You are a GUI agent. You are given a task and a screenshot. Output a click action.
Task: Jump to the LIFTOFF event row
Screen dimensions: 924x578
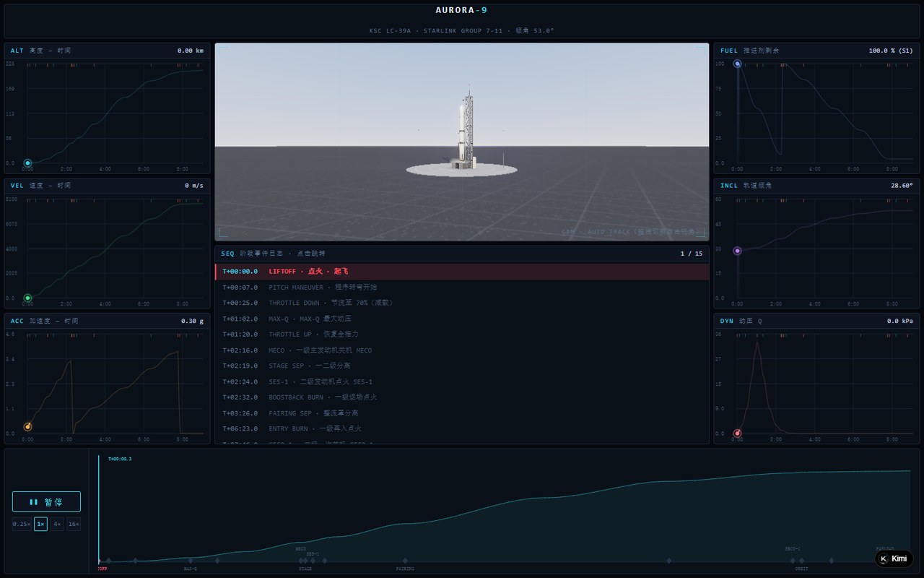pos(462,272)
